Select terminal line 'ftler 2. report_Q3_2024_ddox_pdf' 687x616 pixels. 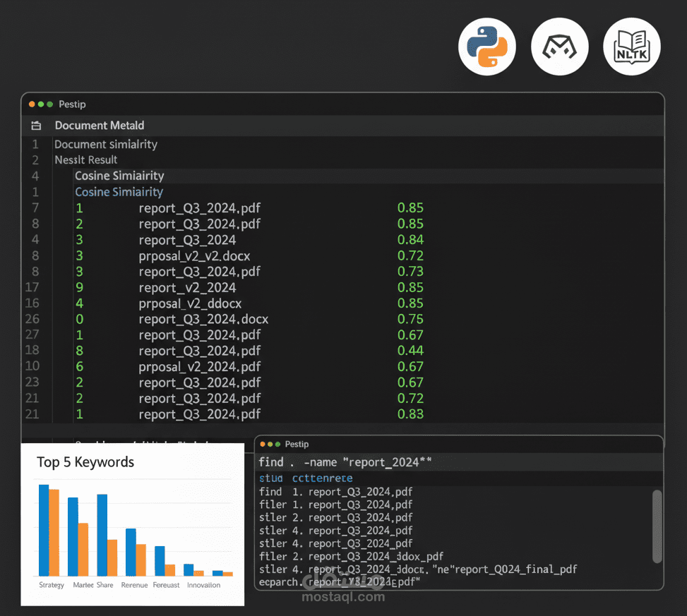(x=351, y=557)
